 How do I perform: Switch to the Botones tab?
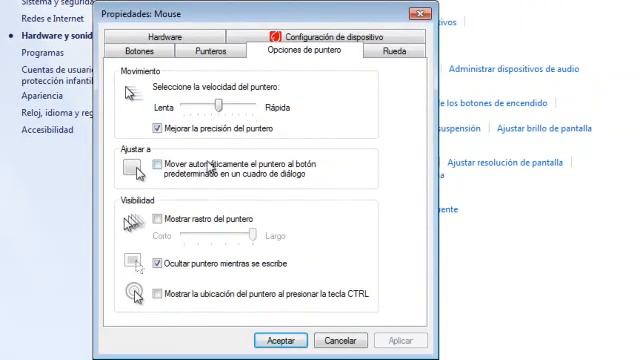[x=139, y=51]
